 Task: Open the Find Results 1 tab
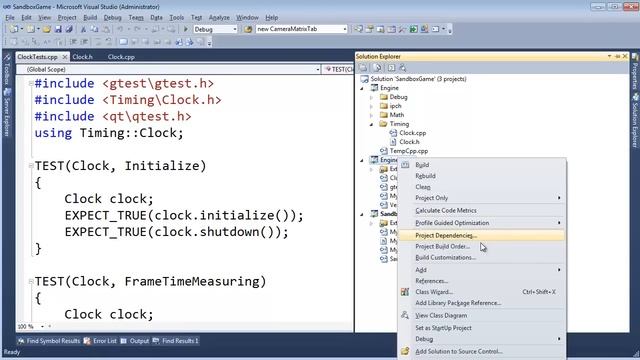click(x=176, y=341)
